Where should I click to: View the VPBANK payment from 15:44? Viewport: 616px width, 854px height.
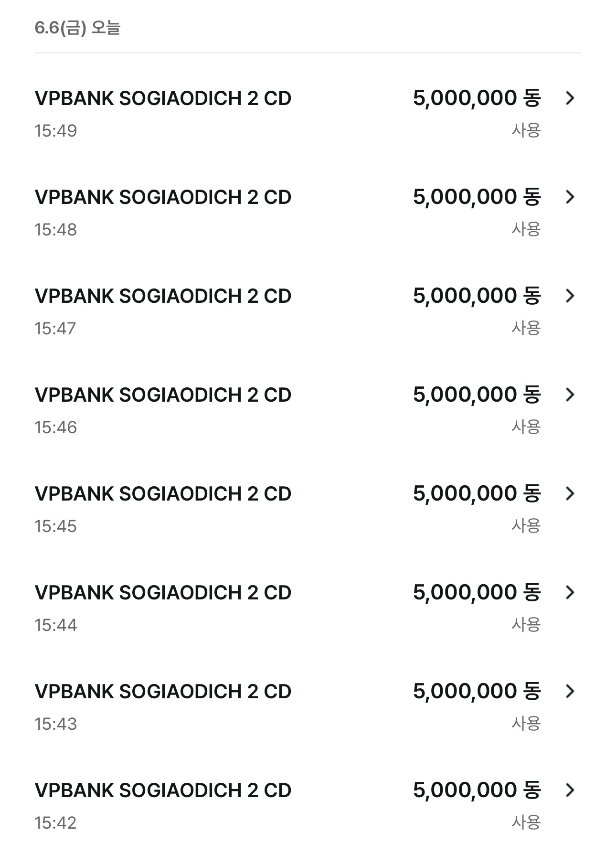pyautogui.click(x=163, y=593)
